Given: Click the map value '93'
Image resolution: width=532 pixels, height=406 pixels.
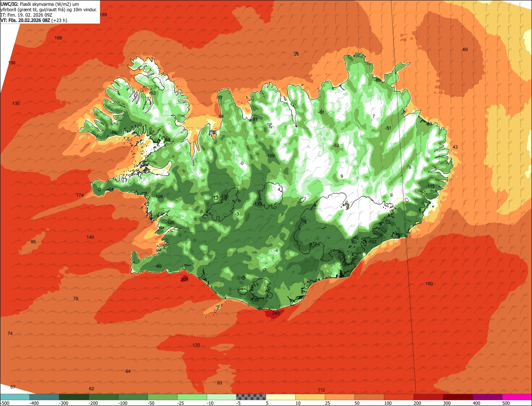Looking at the screenshot, I should 219,382.
